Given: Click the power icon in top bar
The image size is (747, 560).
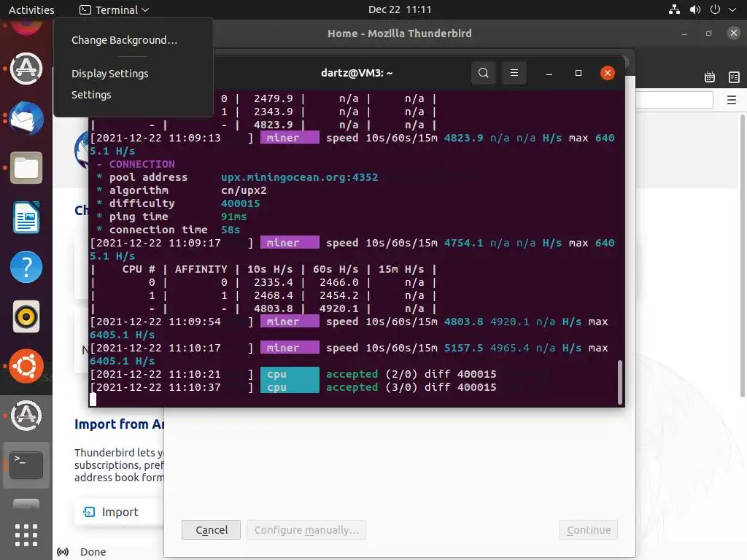Looking at the screenshot, I should pos(715,9).
